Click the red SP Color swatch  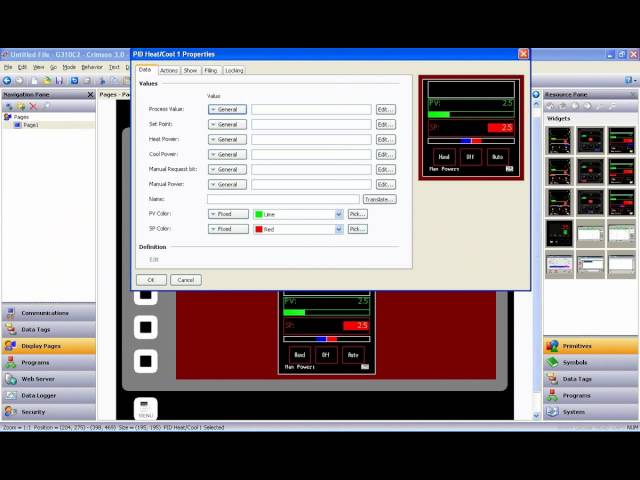point(259,229)
